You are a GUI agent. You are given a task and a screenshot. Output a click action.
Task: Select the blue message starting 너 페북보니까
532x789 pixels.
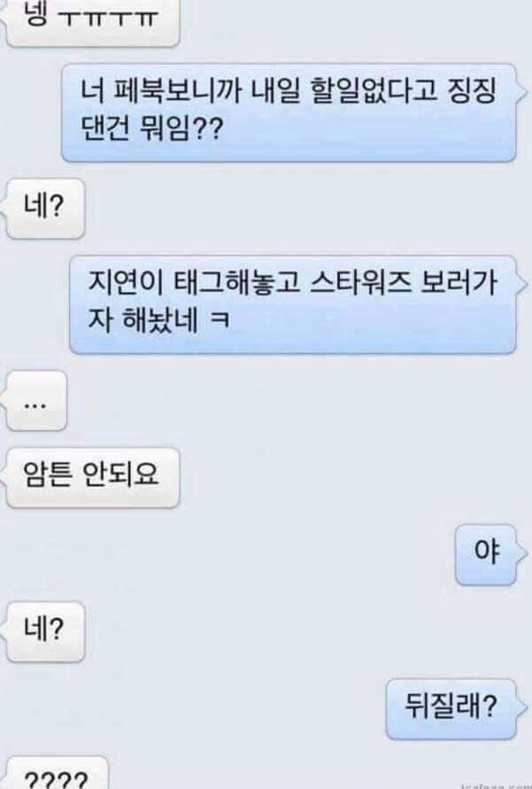[x=289, y=112]
